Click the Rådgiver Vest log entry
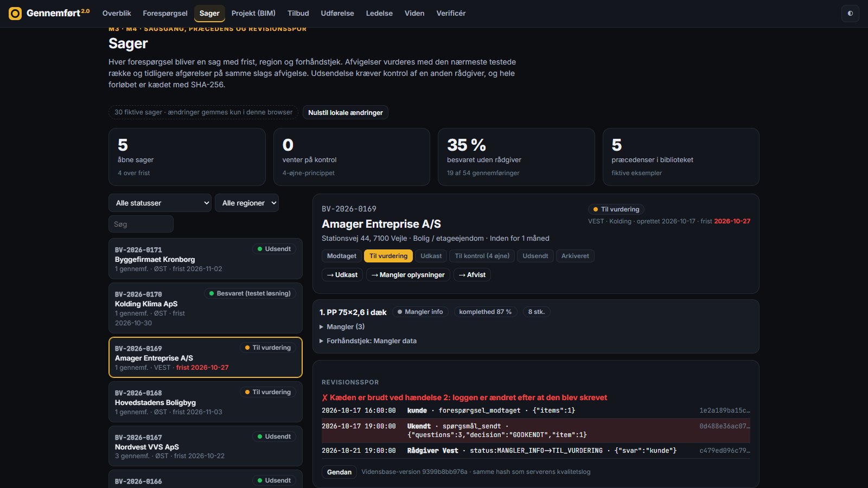This screenshot has width=868, height=488. [536, 451]
